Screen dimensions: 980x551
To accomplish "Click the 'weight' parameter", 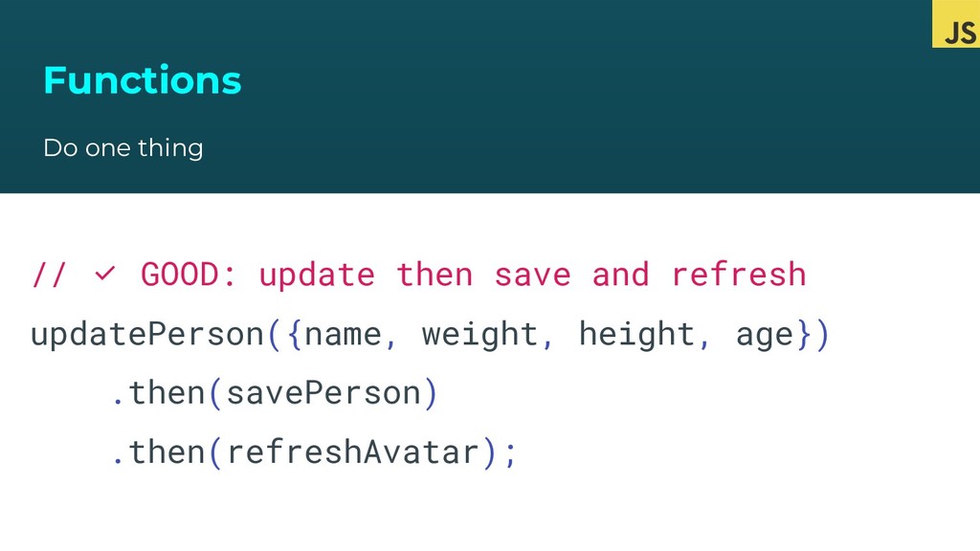I will coord(480,335).
